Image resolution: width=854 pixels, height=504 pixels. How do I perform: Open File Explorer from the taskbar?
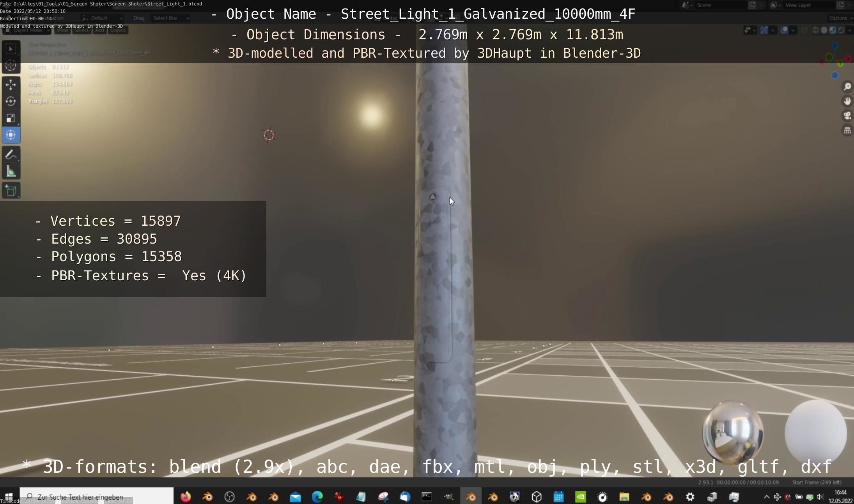[624, 497]
